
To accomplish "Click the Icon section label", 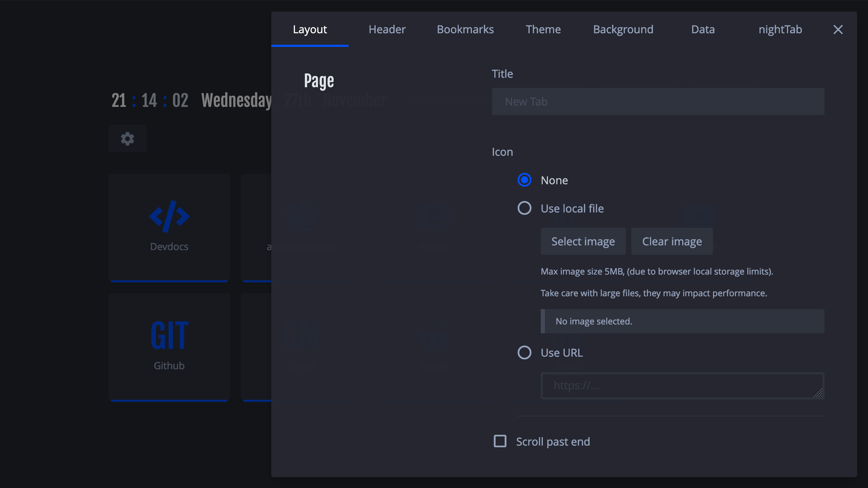I will click(502, 152).
